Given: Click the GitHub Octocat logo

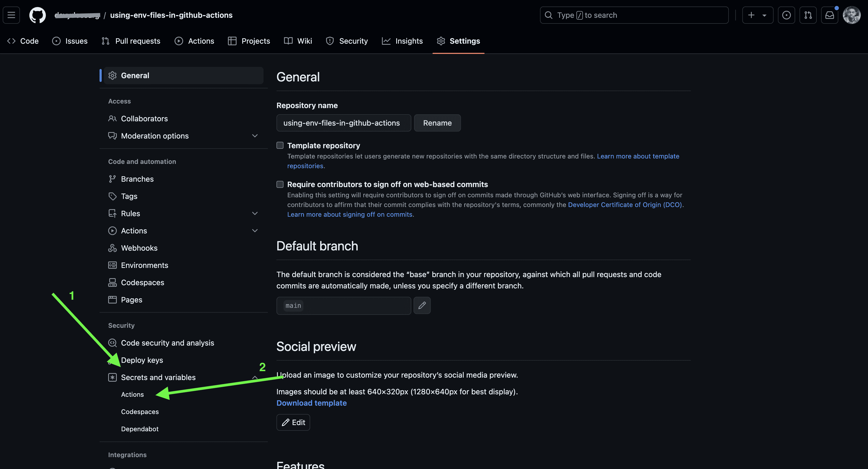Looking at the screenshot, I should [x=37, y=15].
